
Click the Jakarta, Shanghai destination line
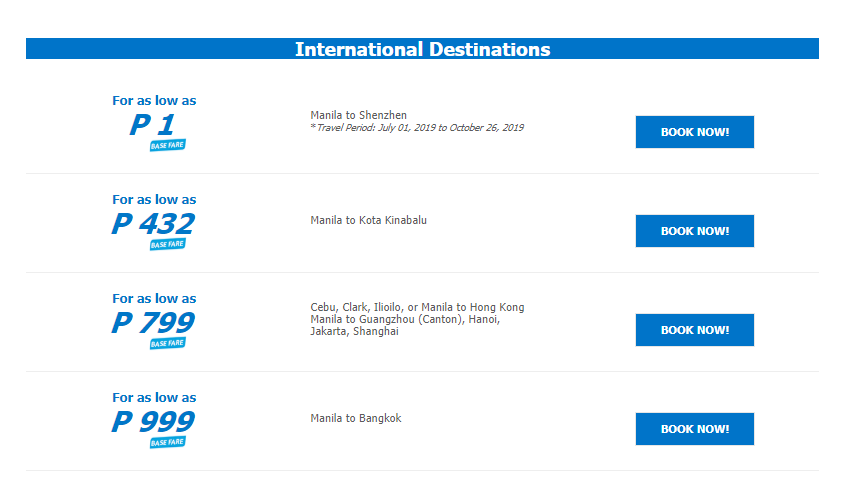[354, 331]
